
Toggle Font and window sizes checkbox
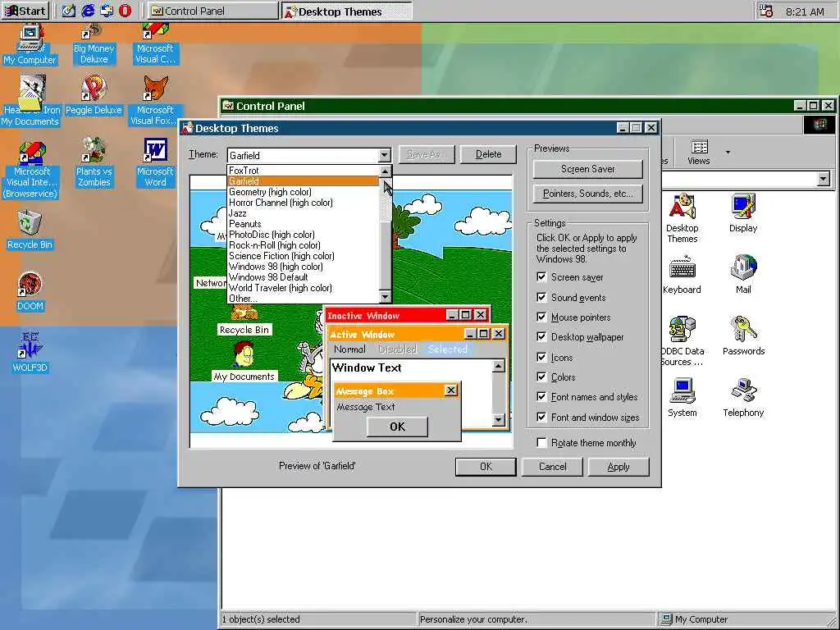tap(541, 418)
